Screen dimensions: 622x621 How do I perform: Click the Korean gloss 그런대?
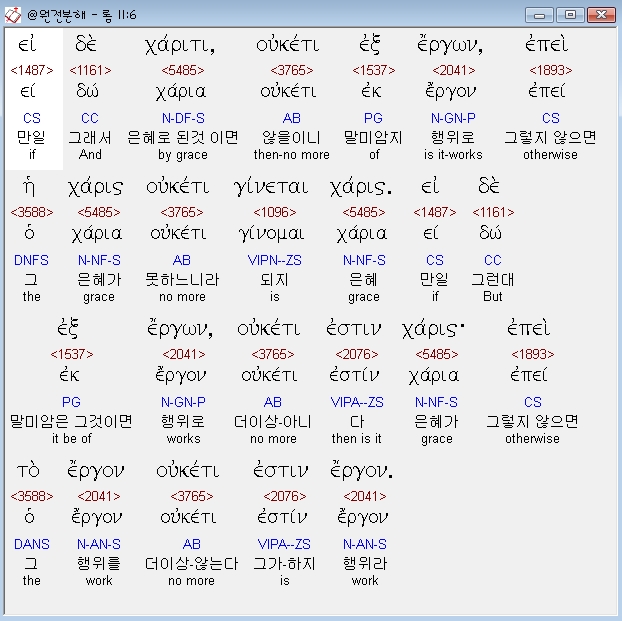click(x=493, y=280)
